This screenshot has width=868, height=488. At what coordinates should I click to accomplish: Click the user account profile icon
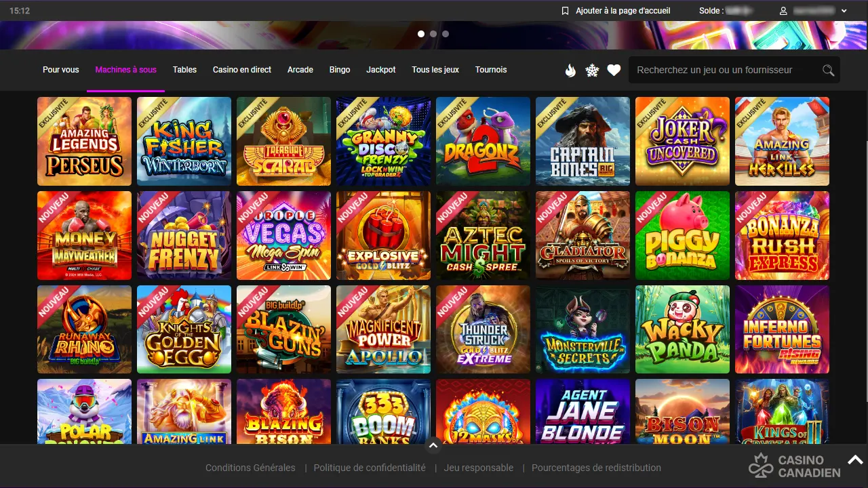point(783,11)
